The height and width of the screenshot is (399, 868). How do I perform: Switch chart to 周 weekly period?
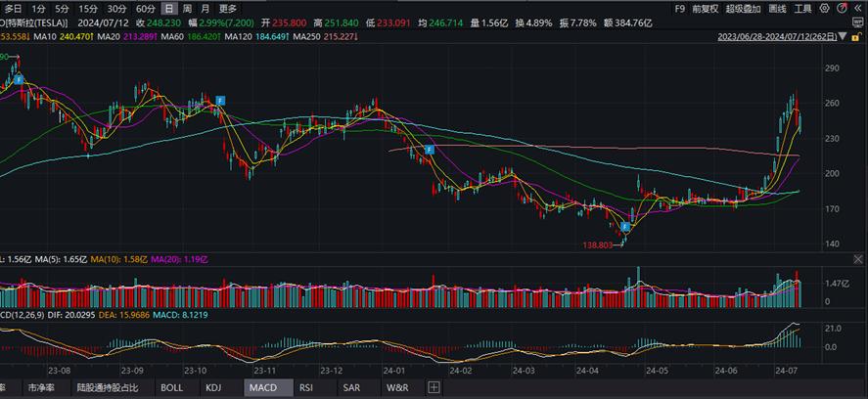pos(186,8)
